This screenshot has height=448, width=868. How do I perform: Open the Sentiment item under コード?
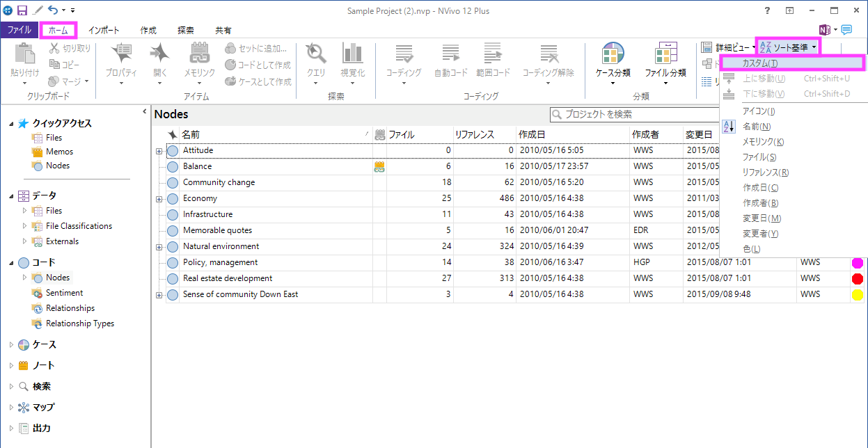point(64,293)
